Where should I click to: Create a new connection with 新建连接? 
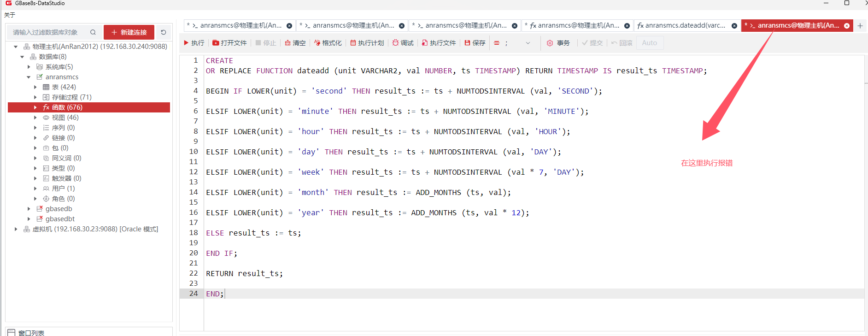coord(129,32)
